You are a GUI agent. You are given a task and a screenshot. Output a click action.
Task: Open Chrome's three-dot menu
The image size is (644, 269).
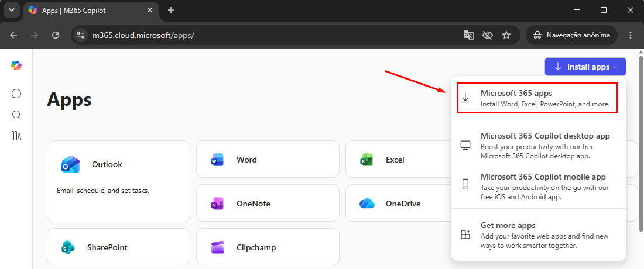631,35
